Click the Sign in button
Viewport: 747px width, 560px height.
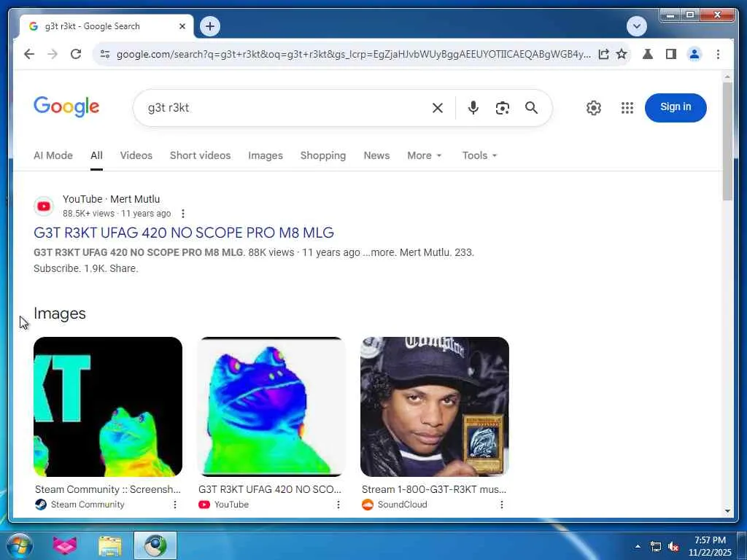(676, 108)
